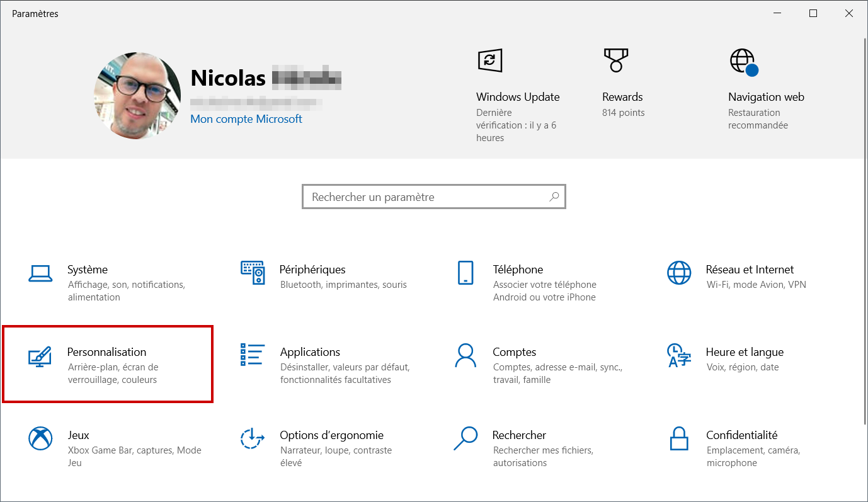The height and width of the screenshot is (502, 868).
Task: Click the search magnifier in the search box
Action: tap(554, 197)
